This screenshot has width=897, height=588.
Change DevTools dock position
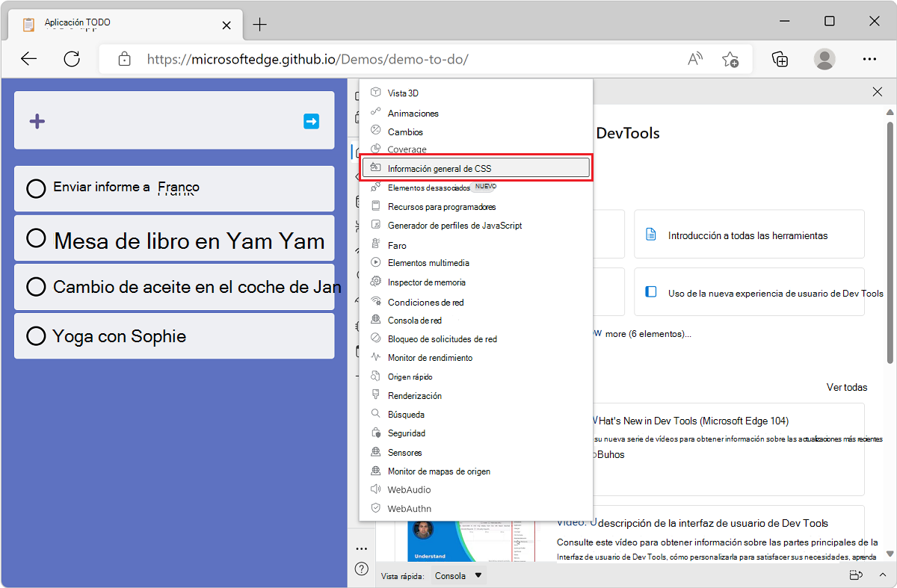click(x=854, y=575)
